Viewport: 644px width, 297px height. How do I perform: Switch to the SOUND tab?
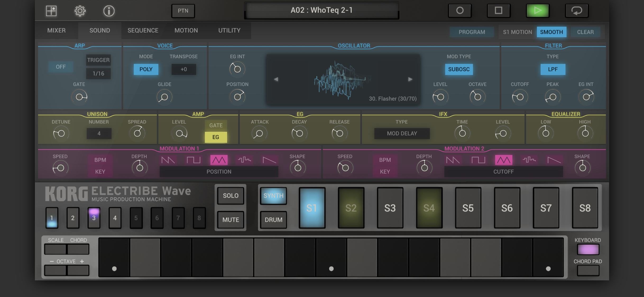coord(100,31)
